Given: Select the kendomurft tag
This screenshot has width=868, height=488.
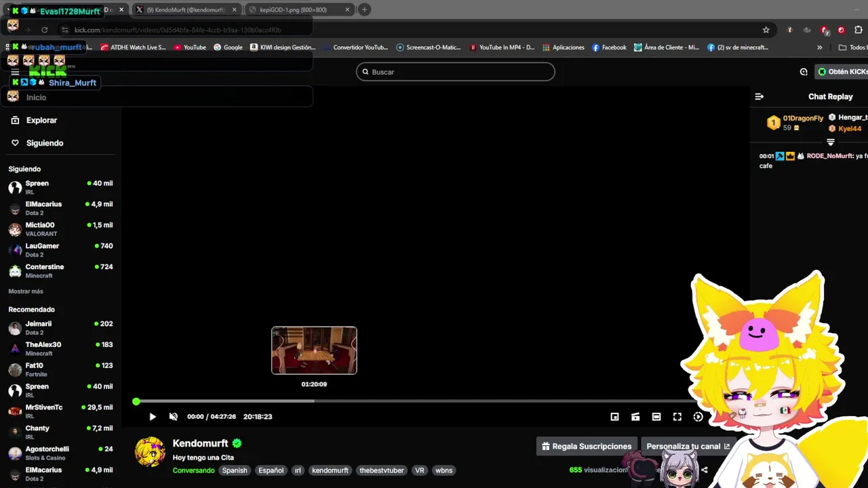Looking at the screenshot, I should (x=330, y=470).
